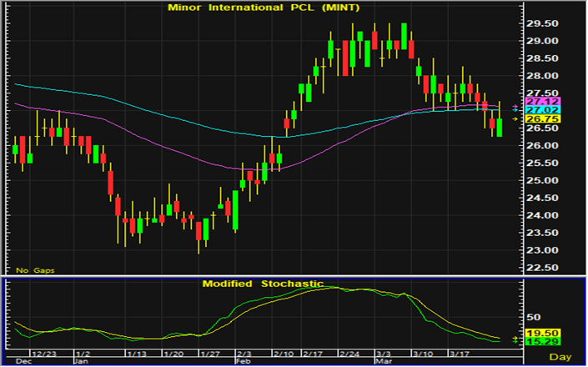Viewport: 588px width, 367px height.
Task: Select the cyan 27.02 moving average label
Action: 543,110
